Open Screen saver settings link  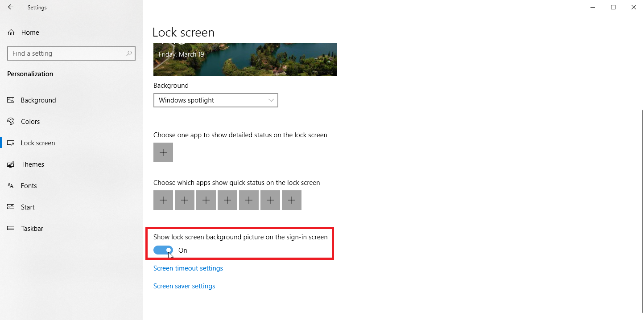184,286
